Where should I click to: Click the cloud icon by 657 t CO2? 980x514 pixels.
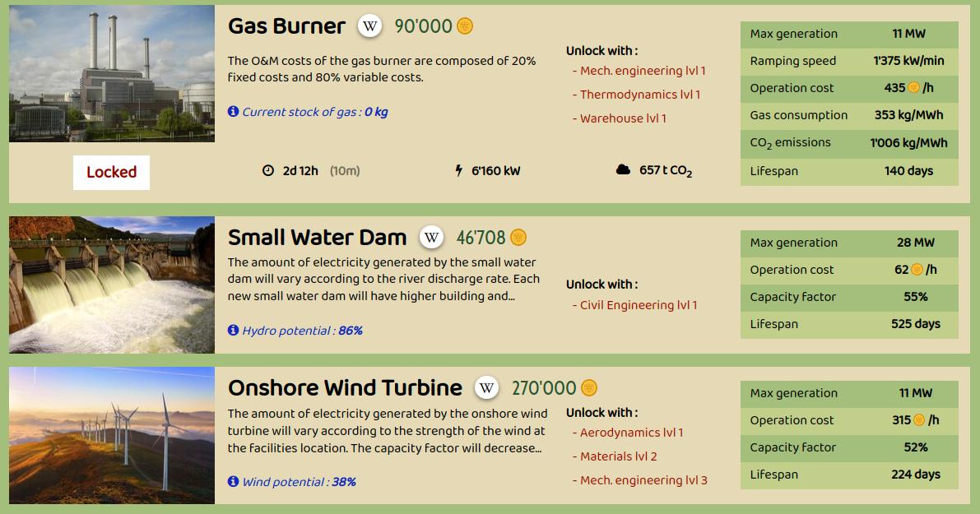(x=623, y=170)
